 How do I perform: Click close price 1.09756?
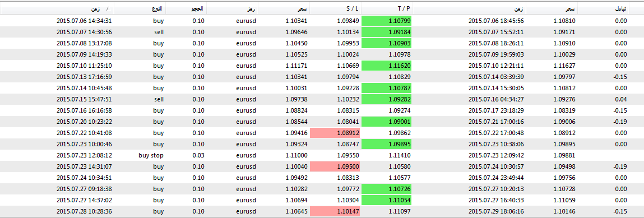pos(564,177)
